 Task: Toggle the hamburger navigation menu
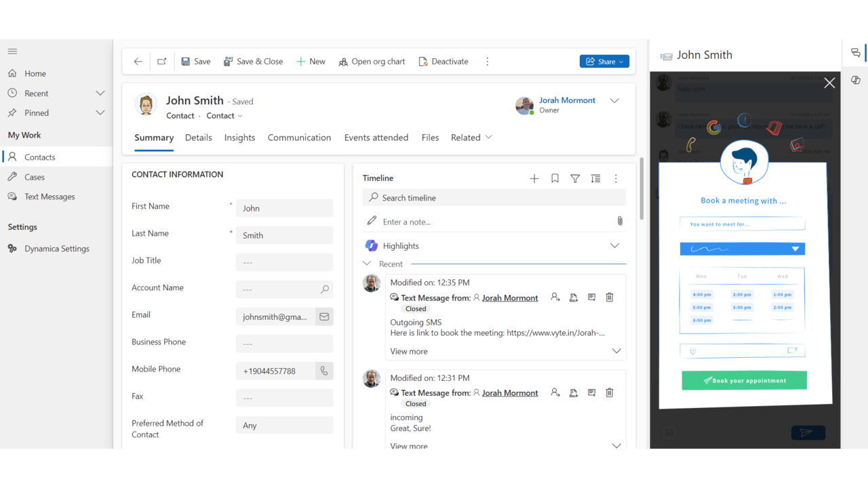pyautogui.click(x=12, y=52)
